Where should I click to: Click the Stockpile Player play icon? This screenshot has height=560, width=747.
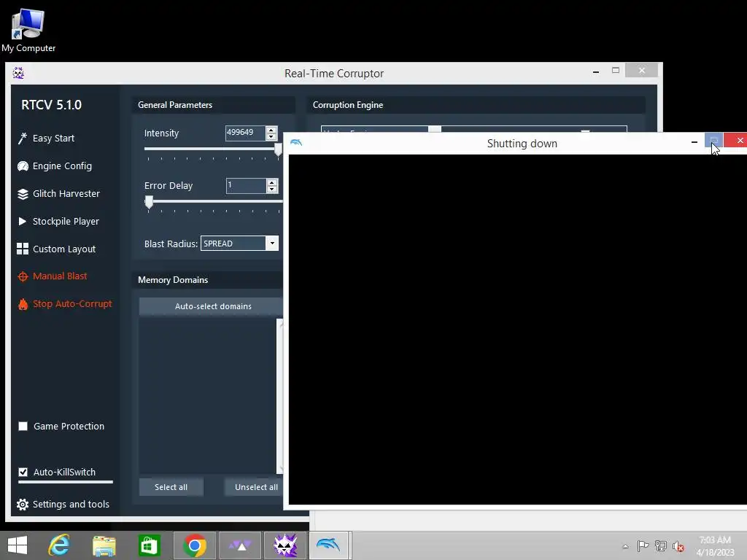22,221
